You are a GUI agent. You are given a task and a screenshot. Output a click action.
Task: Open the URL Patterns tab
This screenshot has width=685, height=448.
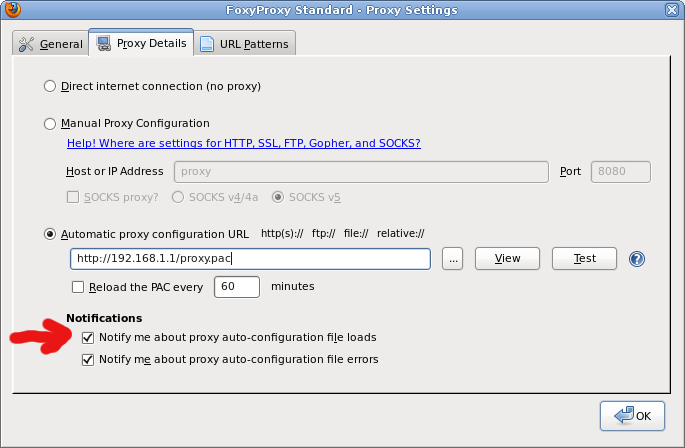tap(245, 44)
